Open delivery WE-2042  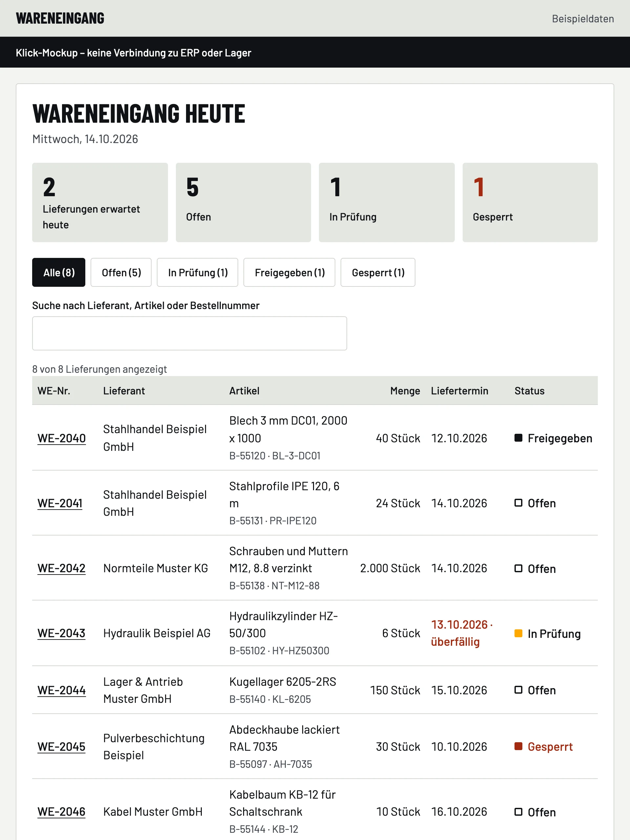pyautogui.click(x=61, y=568)
